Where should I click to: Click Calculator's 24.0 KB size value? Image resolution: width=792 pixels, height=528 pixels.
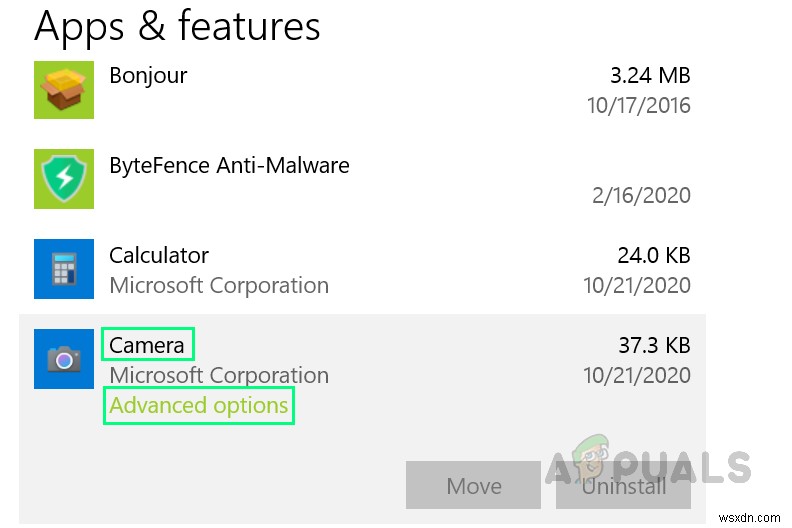pyautogui.click(x=654, y=256)
